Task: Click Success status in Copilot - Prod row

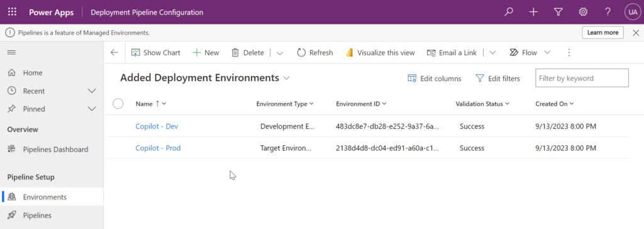Action: [472, 148]
